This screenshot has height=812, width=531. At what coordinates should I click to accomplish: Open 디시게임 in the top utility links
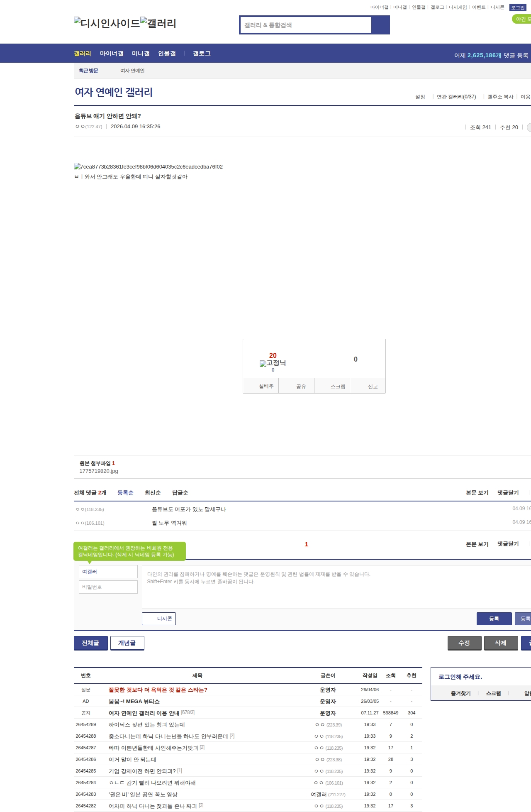458,7
